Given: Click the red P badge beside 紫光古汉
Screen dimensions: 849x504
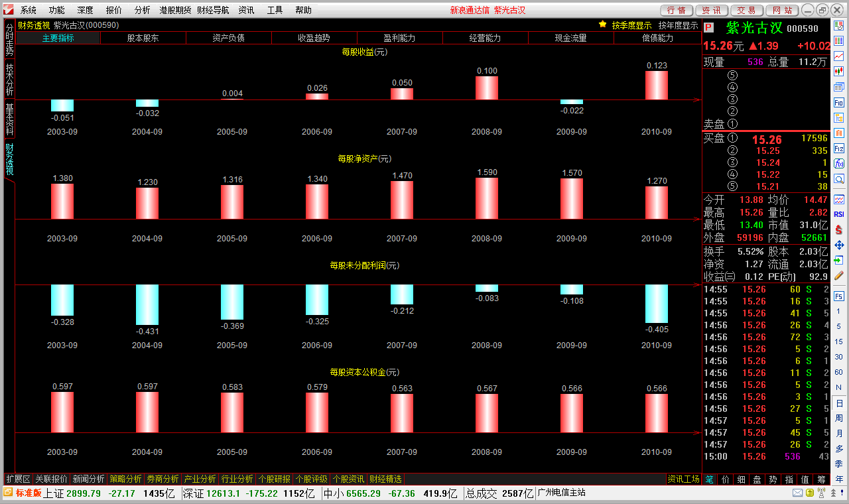Looking at the screenshot, I should (708, 28).
